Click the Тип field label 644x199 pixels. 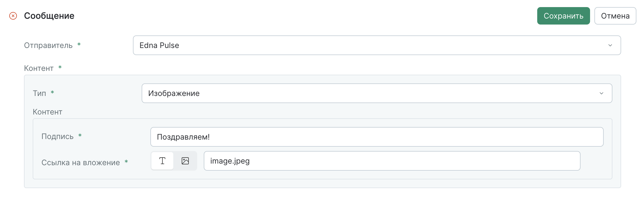pyautogui.click(x=39, y=93)
